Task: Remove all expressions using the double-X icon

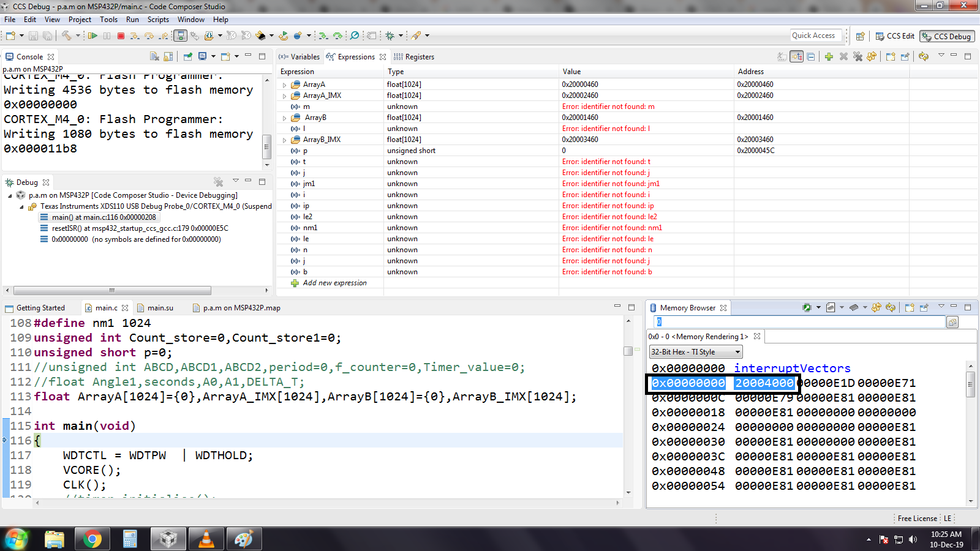Action: pos(858,56)
